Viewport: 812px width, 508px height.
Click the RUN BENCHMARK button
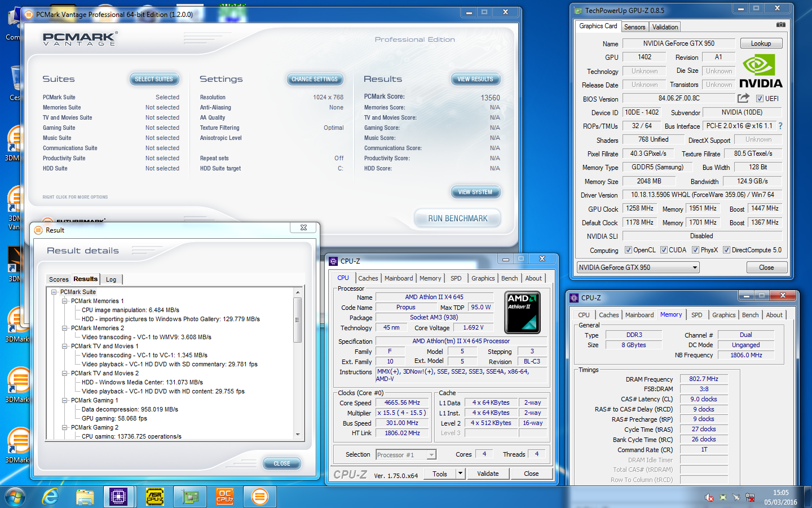coord(458,218)
